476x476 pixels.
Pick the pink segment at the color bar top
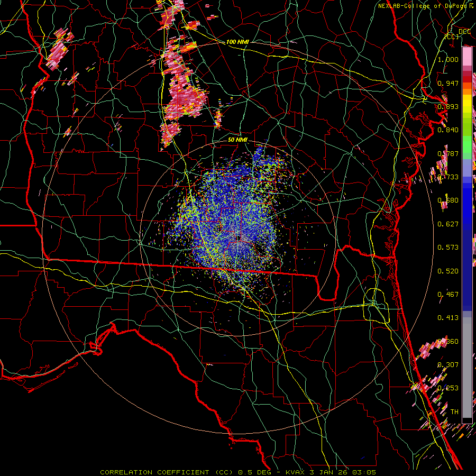click(467, 57)
